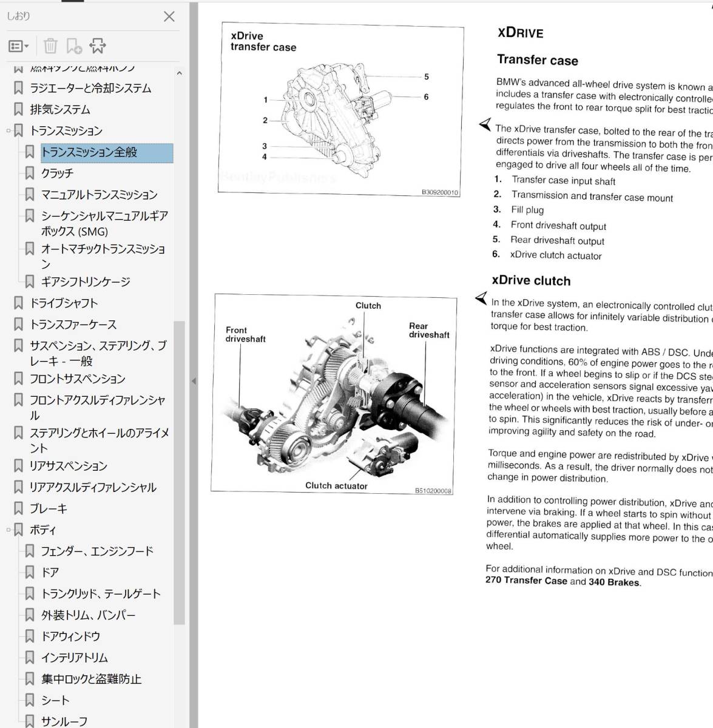713x728 pixels.
Task: Open the フェンダー、エンジンフード bookmark
Action: coord(97,551)
